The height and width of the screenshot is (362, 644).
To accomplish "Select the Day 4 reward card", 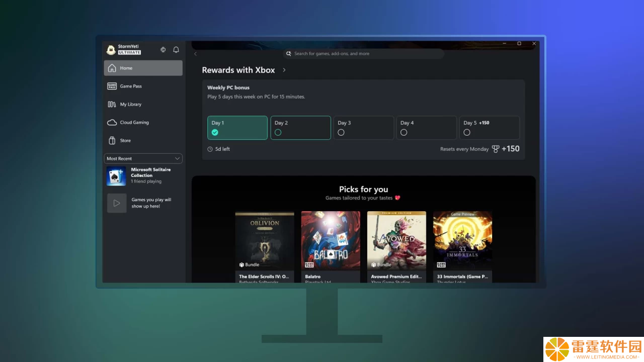I will [427, 128].
